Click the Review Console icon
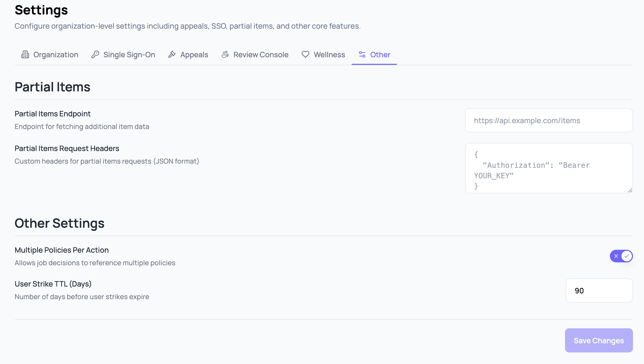The width and height of the screenshot is (644, 364). (x=225, y=54)
